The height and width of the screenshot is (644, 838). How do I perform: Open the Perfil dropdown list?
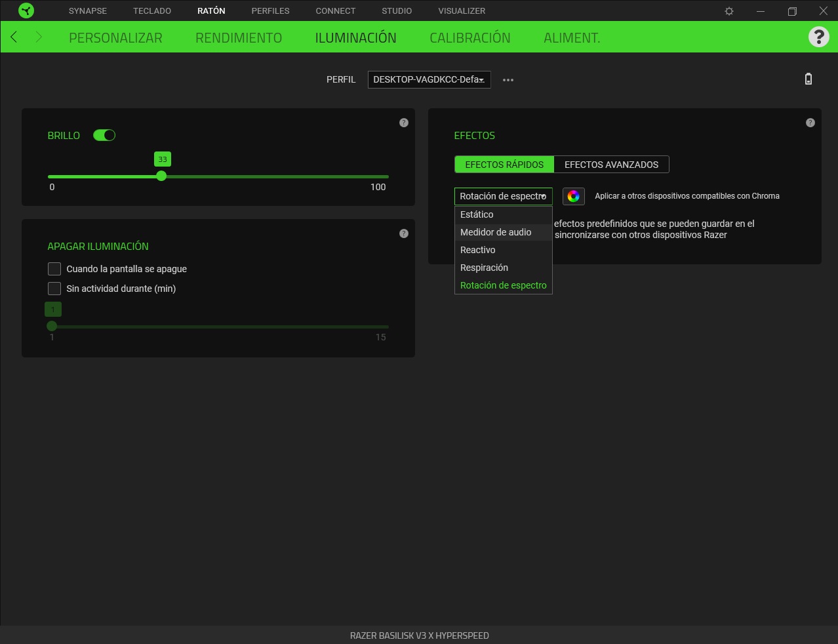tap(429, 79)
